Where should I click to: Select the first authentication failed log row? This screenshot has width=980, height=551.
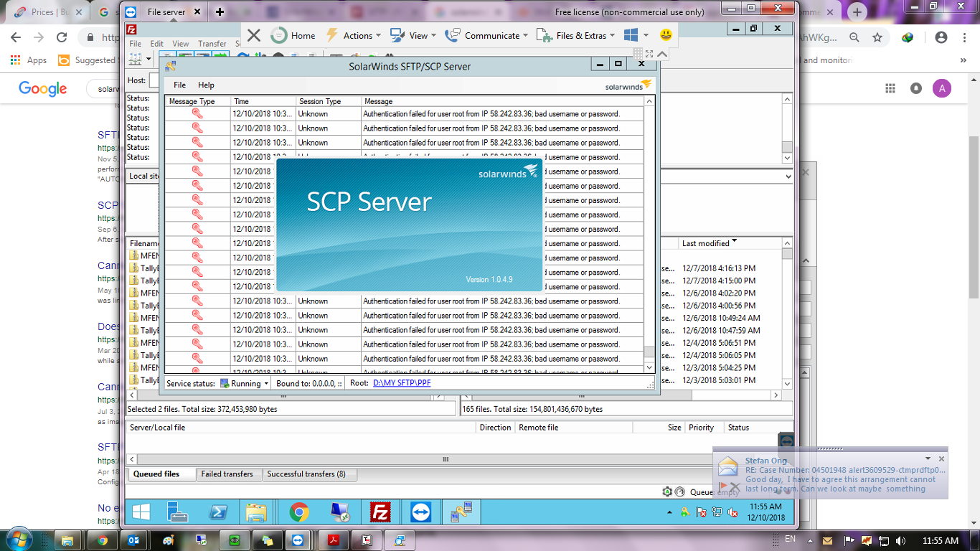click(405, 113)
